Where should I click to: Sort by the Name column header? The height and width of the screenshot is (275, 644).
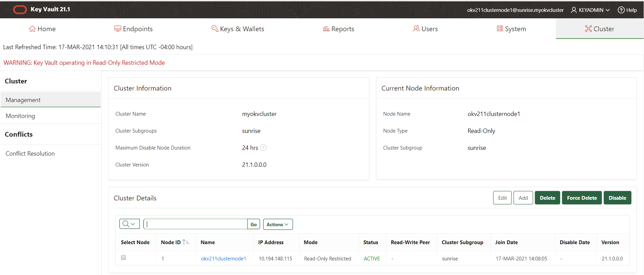[x=208, y=242]
